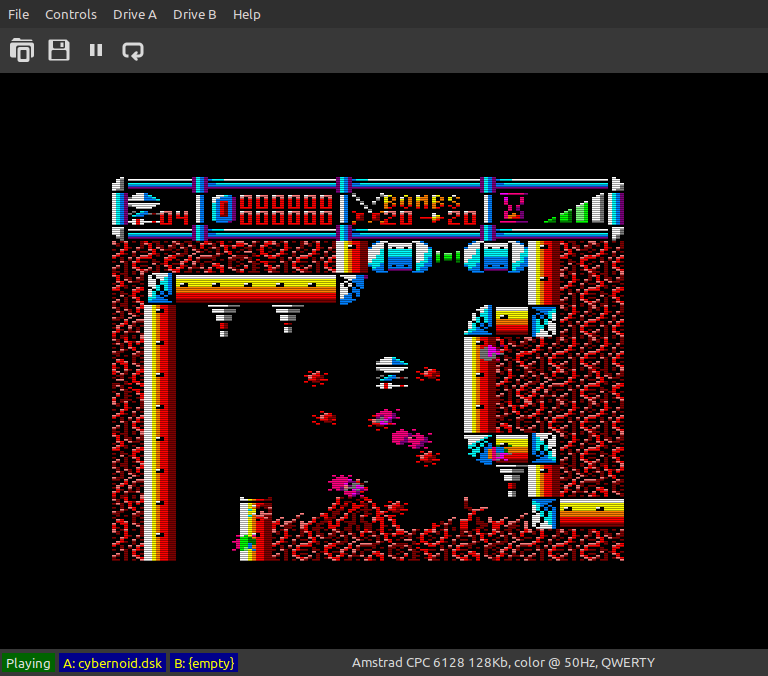The image size is (768, 676).
Task: Click the BOMBS label in game HUD
Action: pyautogui.click(x=422, y=201)
